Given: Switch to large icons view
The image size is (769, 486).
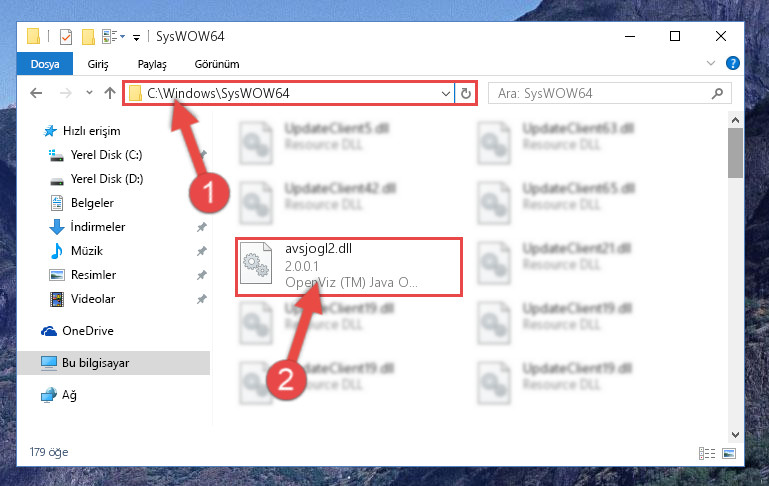Looking at the screenshot, I should click(729, 453).
